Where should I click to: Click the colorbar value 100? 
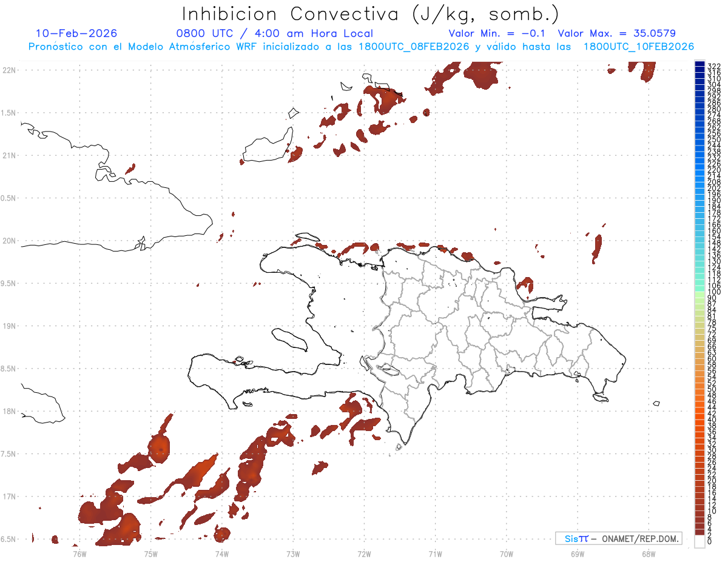tap(713, 292)
